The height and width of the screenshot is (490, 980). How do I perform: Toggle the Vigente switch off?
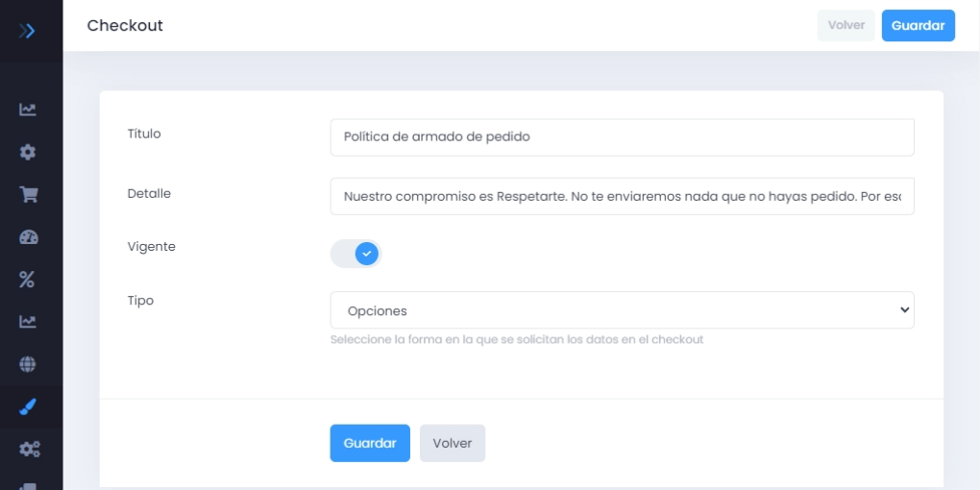click(x=356, y=254)
